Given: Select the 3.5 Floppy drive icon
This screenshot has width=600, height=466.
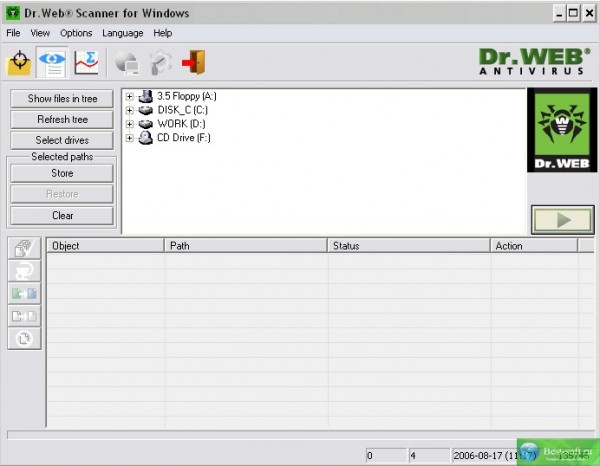Looking at the screenshot, I should pyautogui.click(x=145, y=96).
